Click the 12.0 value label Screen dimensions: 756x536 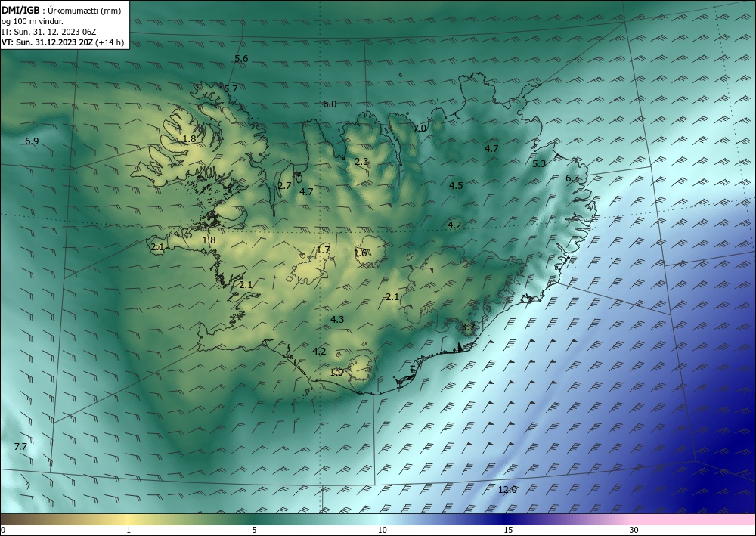click(x=507, y=490)
